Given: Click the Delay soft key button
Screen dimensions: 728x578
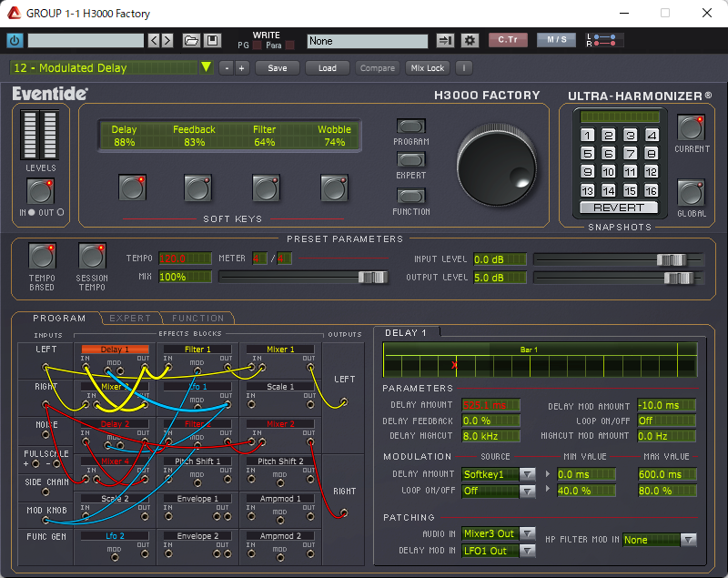Looking at the screenshot, I should pos(132,188).
